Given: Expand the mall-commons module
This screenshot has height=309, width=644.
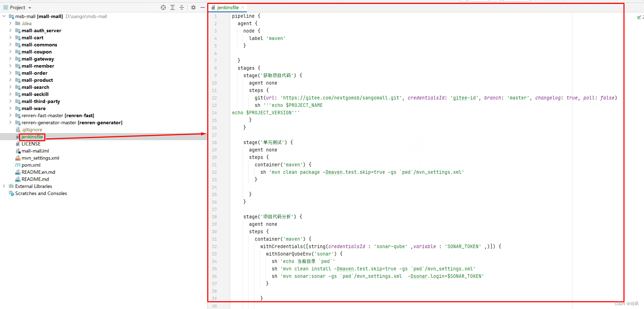Looking at the screenshot, I should click(10, 45).
